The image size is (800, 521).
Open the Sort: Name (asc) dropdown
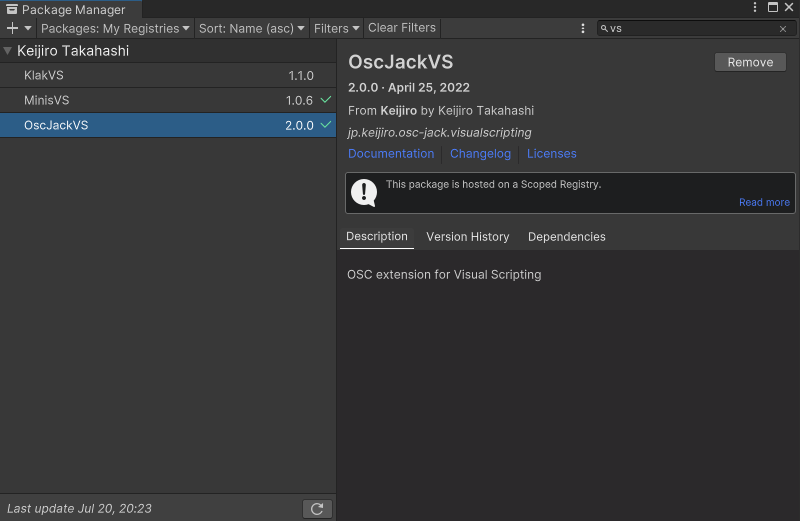pyautogui.click(x=251, y=28)
